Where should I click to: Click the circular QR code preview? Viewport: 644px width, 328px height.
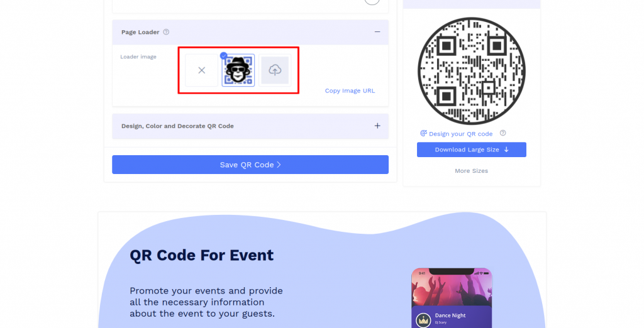pos(472,70)
